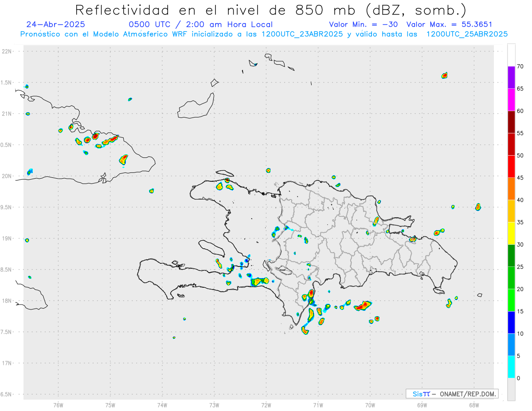Select the '72W' longitude label

pyautogui.click(x=266, y=405)
